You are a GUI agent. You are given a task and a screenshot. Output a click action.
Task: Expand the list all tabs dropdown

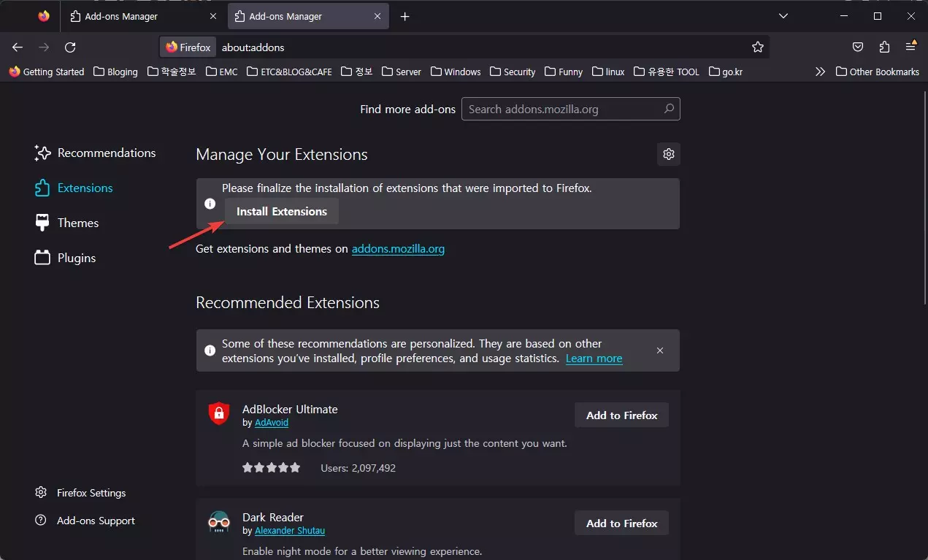[783, 16]
